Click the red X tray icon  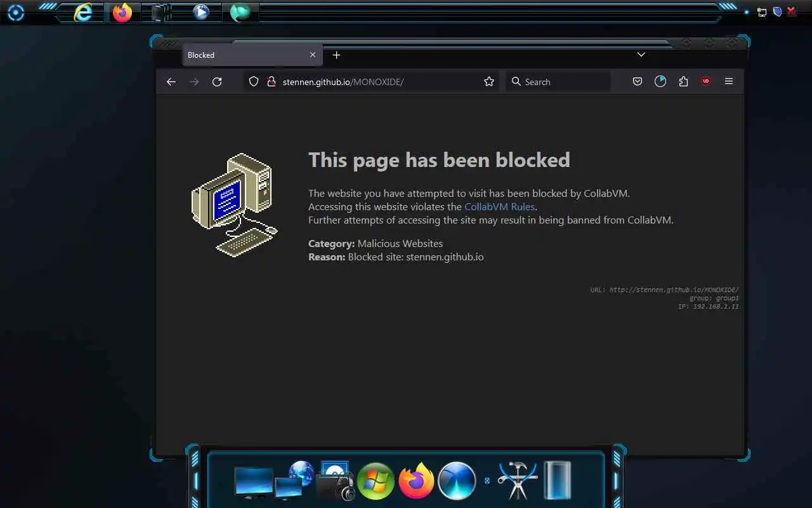tap(792, 11)
